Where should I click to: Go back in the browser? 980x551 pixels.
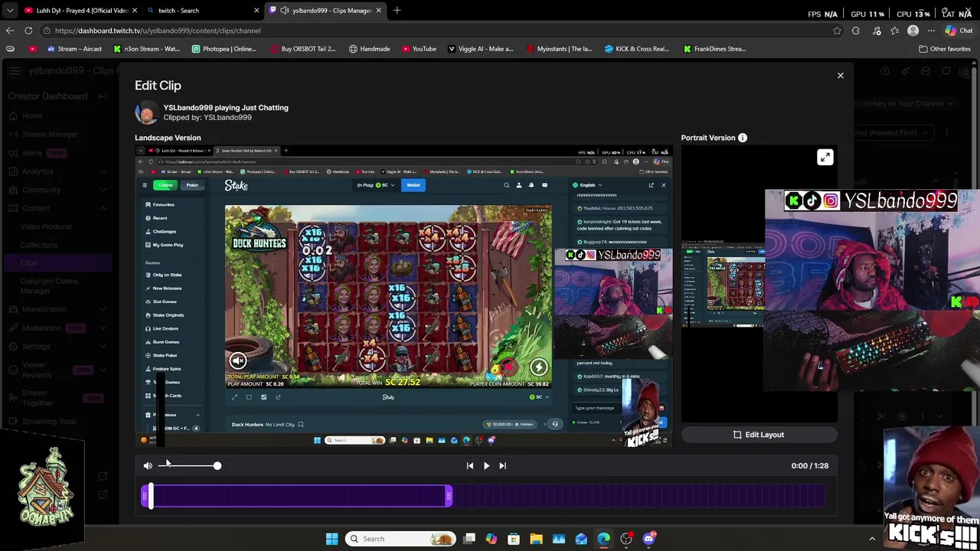pyautogui.click(x=10, y=31)
